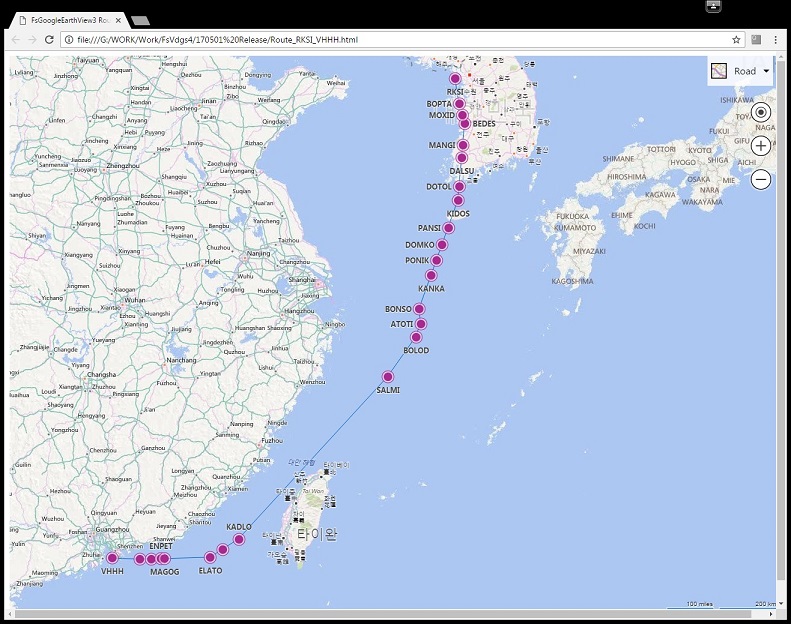
Task: Close the FsGoogleEarthView3 tab
Action: 119,20
